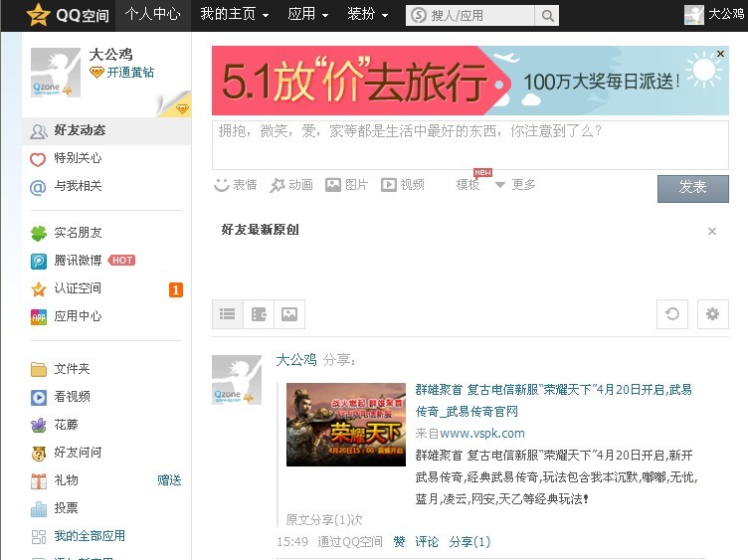Click the refresh feed icon
The width and height of the screenshot is (748, 560).
[x=672, y=314]
